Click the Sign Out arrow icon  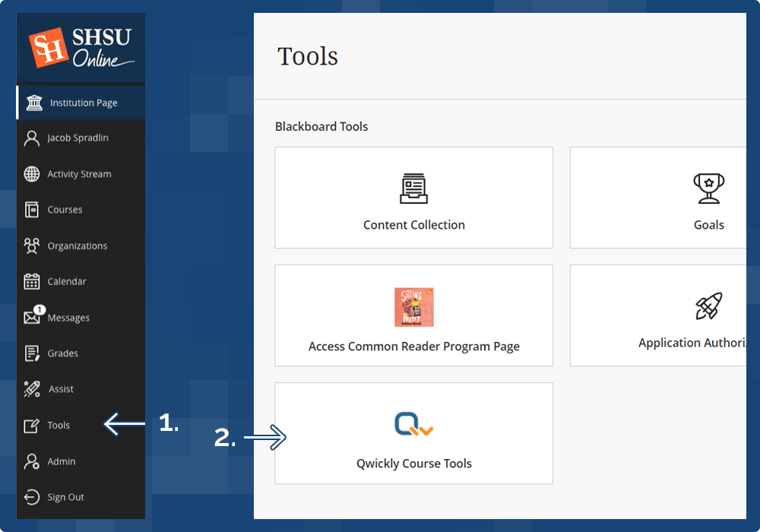32,497
